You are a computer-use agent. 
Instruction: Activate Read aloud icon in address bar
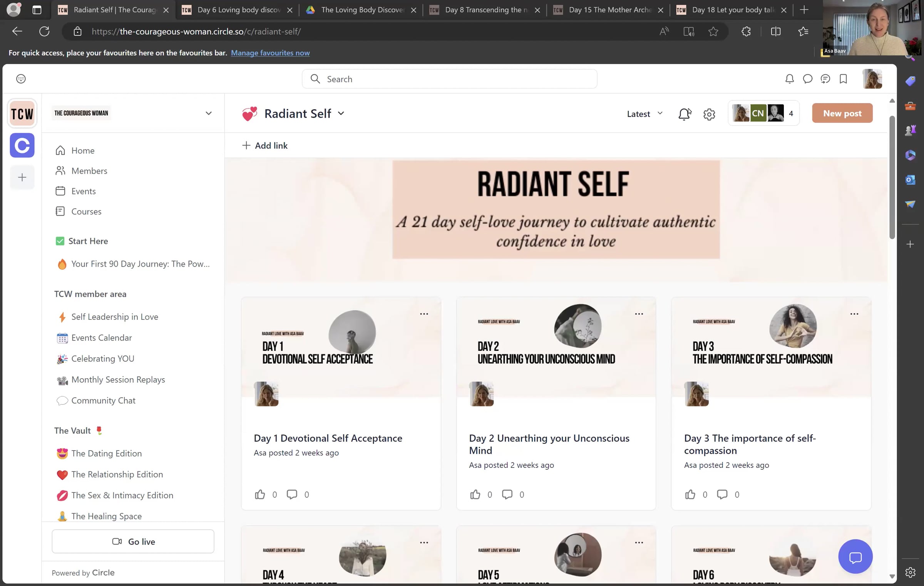664,31
